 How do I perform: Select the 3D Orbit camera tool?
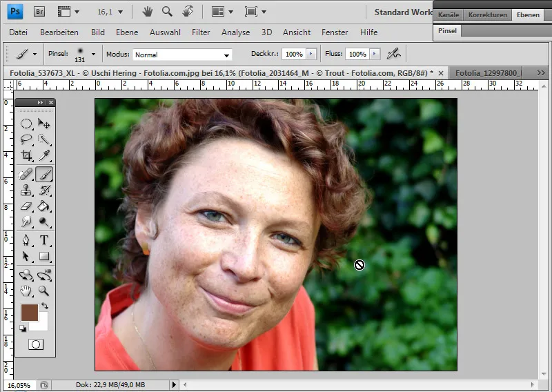point(44,275)
